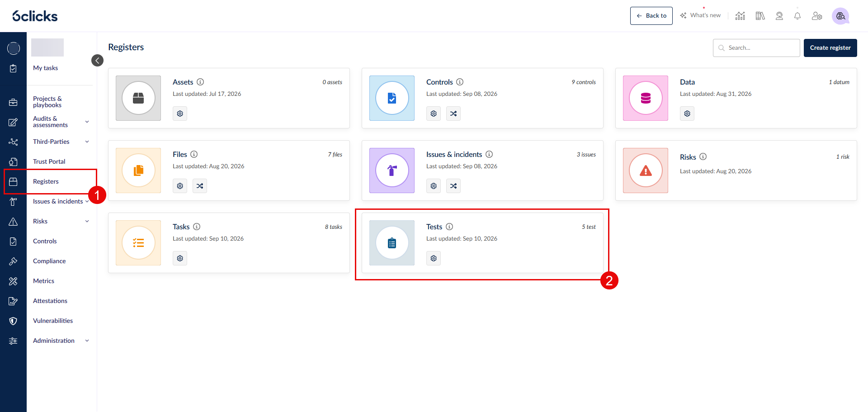This screenshot has width=868, height=412.
Task: Click the Back to button
Action: tap(651, 16)
